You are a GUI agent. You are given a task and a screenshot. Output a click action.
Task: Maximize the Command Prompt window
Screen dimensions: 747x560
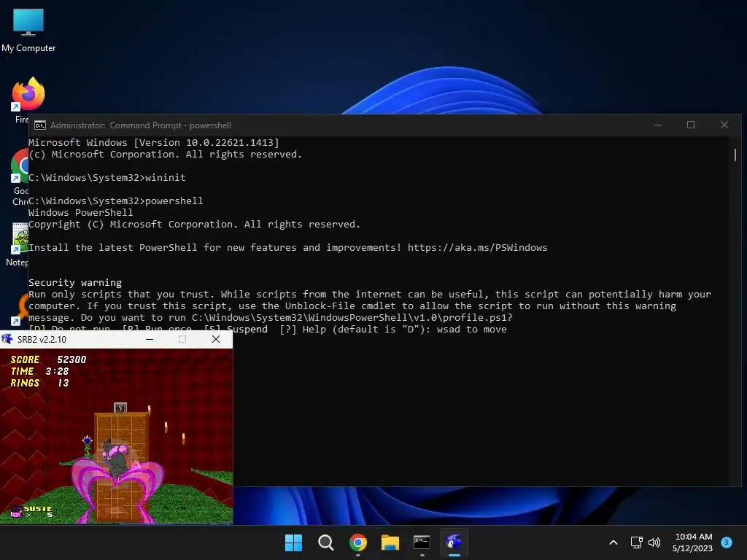(x=691, y=125)
